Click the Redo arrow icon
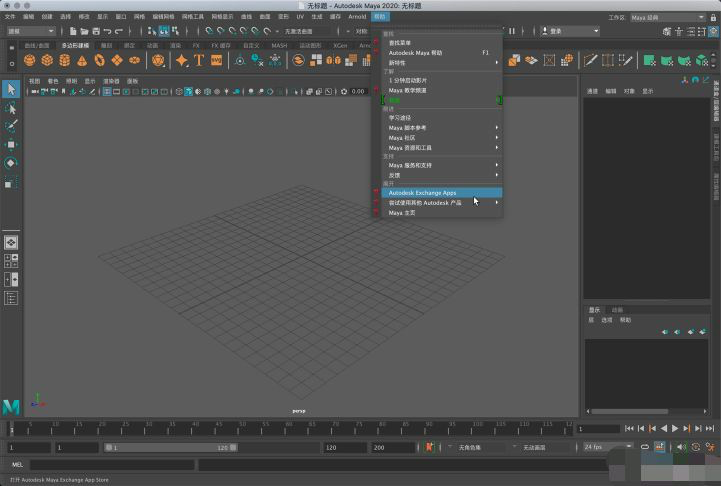The image size is (721, 486). click(119, 31)
